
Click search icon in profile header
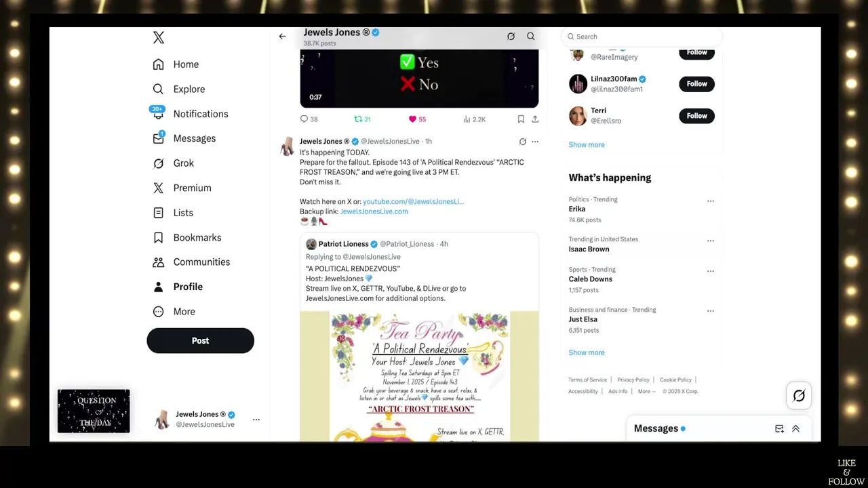pos(531,37)
